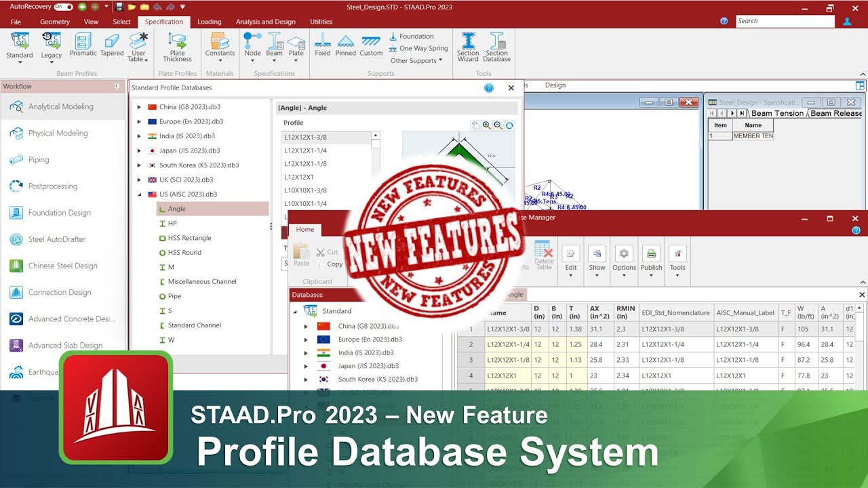Pin the Workflow panel
The width and height of the screenshot is (868, 488).
pyautogui.click(x=117, y=86)
